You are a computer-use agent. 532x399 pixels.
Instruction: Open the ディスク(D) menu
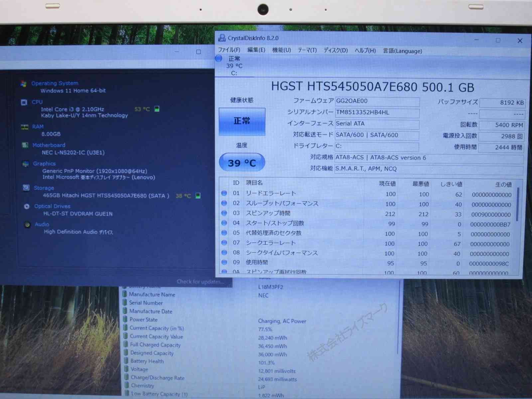(335, 51)
